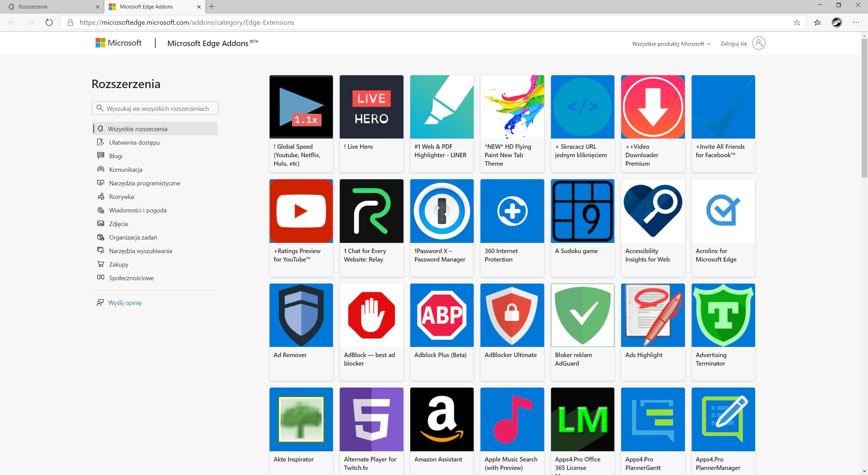The image size is (868, 475).
Task: Select the Narzędzia programistyczne category
Action: coord(144,183)
